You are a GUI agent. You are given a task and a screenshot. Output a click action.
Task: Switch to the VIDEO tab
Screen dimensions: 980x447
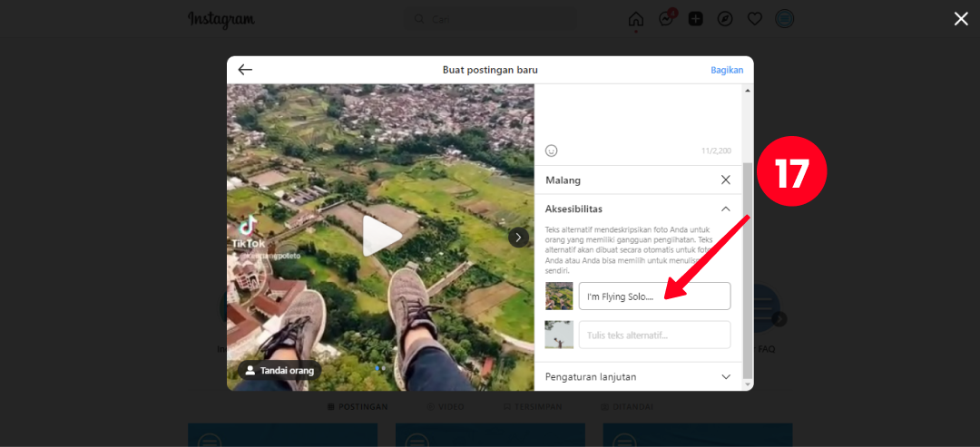446,406
